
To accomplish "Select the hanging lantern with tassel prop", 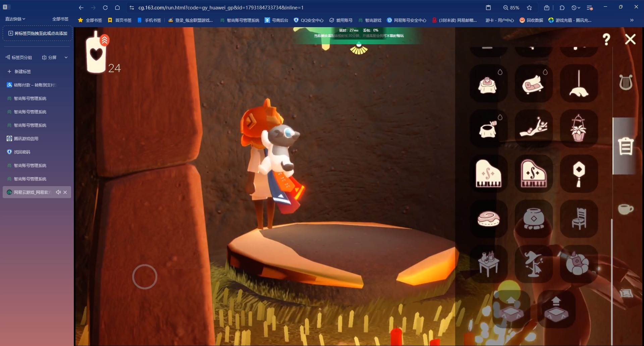I will [x=579, y=174].
